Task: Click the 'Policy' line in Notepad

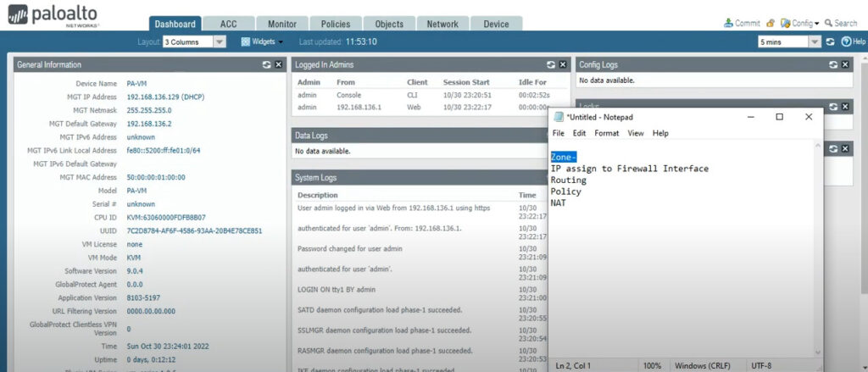Action: click(565, 192)
